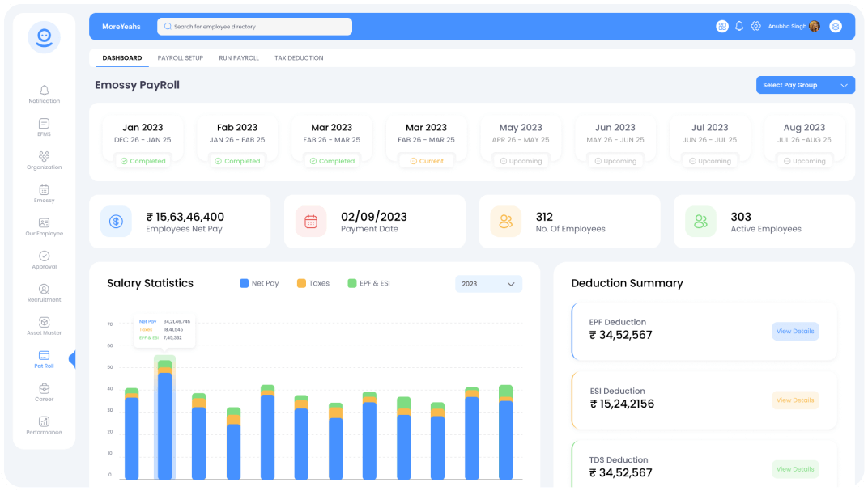Select Asset Master sidebar icon
Image resolution: width=868 pixels, height=491 pixels.
pos(44,323)
